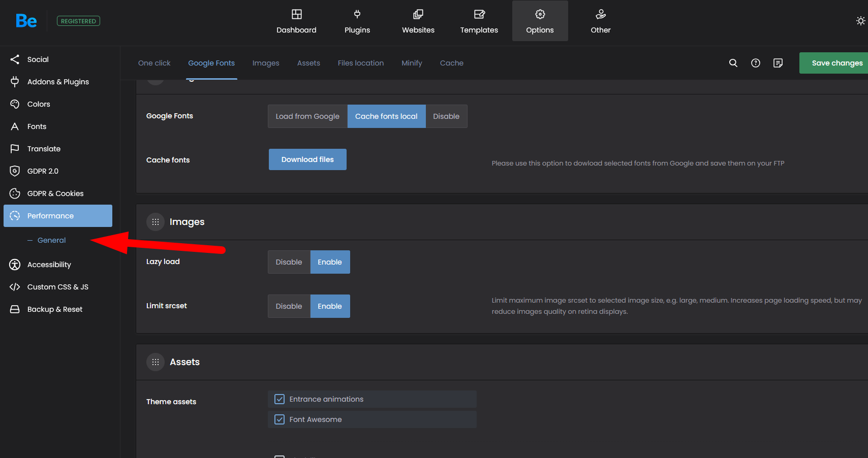This screenshot has height=458, width=868.
Task: Uncheck the Font Awesome checkbox
Action: (280, 419)
